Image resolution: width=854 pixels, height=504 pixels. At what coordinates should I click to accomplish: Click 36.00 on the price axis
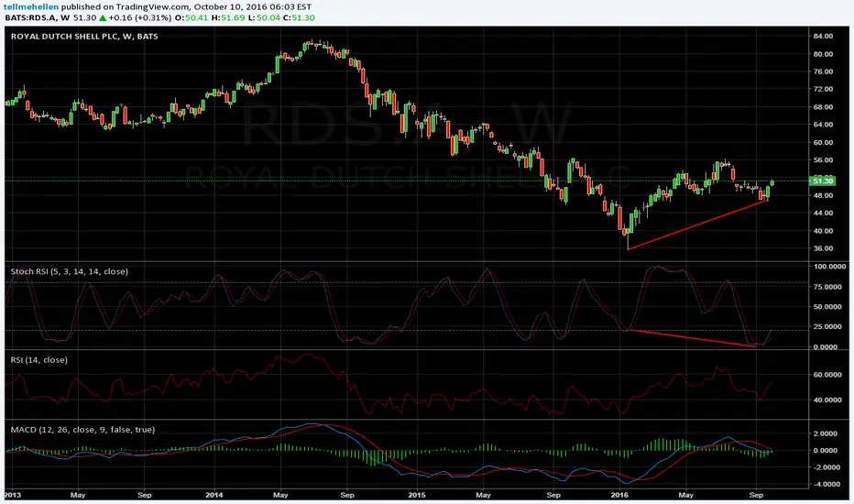823,248
